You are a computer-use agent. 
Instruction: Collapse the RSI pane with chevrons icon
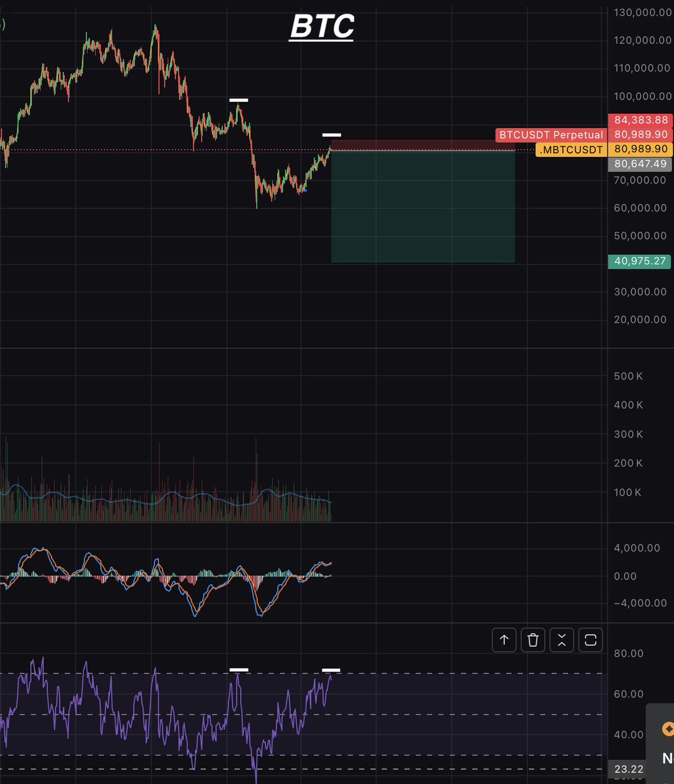pos(562,640)
